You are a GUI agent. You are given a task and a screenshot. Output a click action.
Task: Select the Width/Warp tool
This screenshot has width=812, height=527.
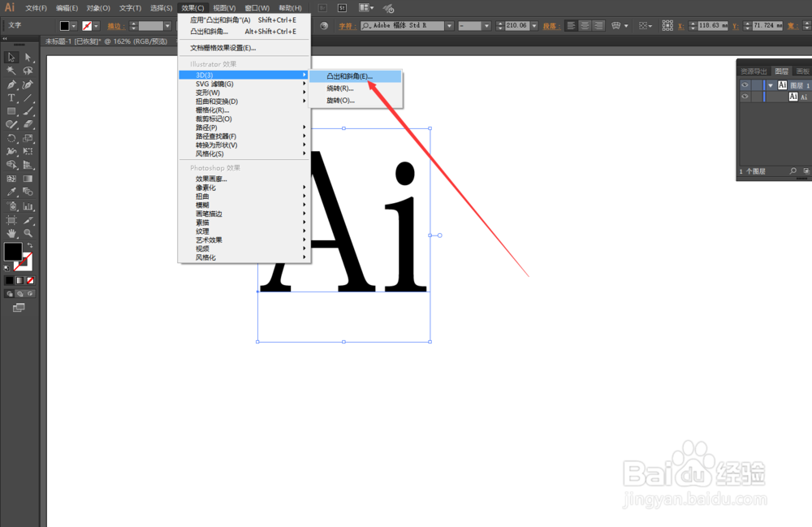coord(11,152)
